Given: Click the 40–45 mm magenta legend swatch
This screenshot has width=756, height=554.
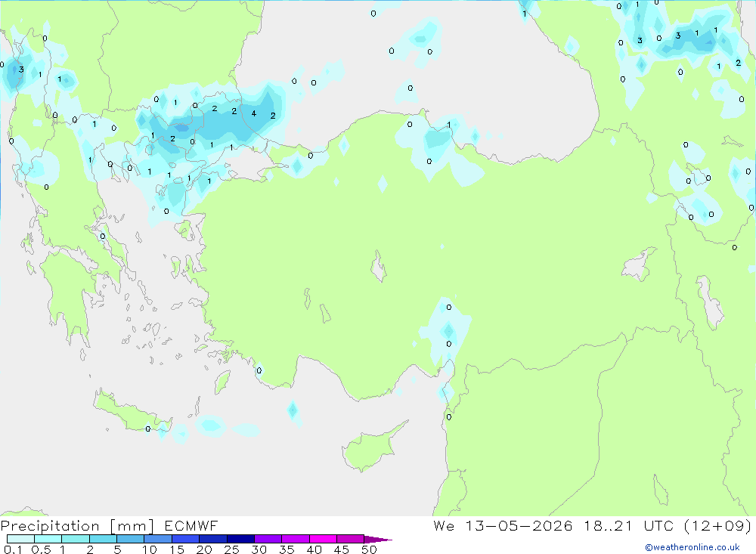Looking at the screenshot, I should [x=323, y=539].
